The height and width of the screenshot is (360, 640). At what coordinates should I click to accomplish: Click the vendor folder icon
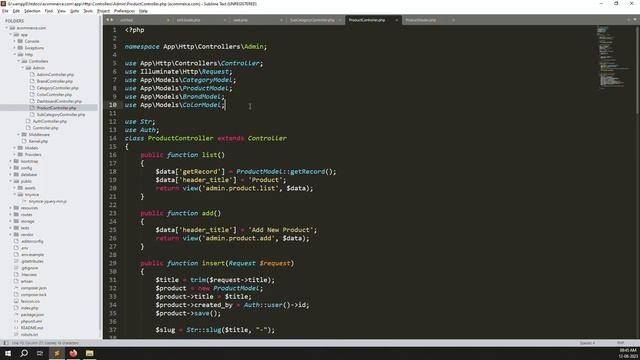16,234
